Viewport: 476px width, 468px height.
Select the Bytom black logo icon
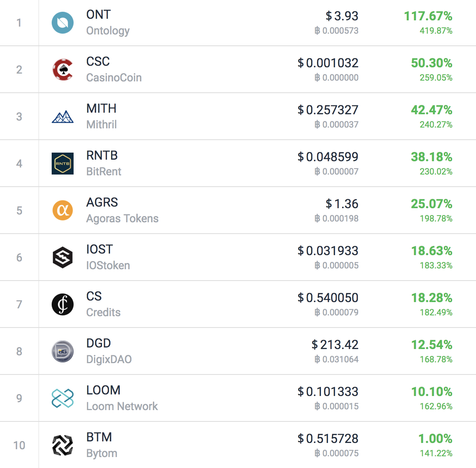(x=63, y=445)
